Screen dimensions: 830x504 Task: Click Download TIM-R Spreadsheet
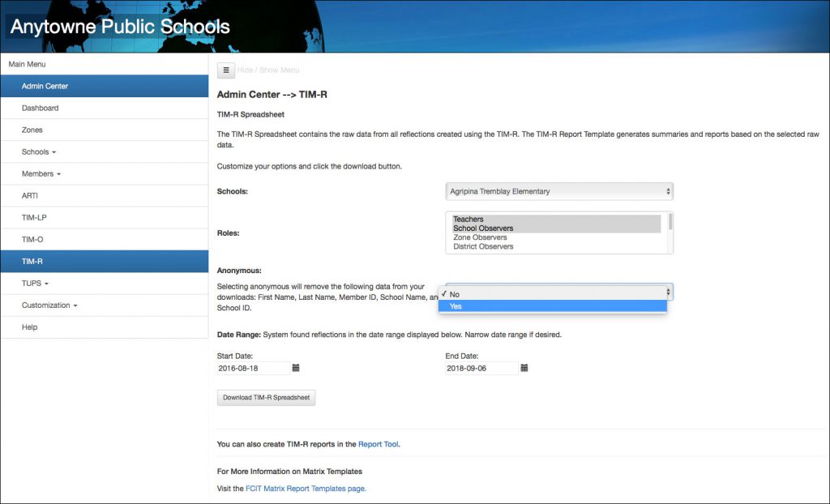click(265, 397)
